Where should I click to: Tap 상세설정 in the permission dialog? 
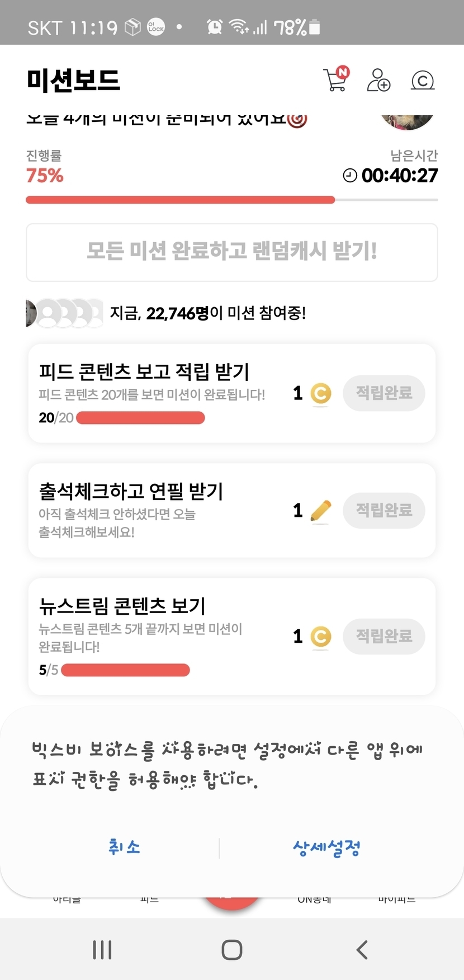click(x=326, y=848)
